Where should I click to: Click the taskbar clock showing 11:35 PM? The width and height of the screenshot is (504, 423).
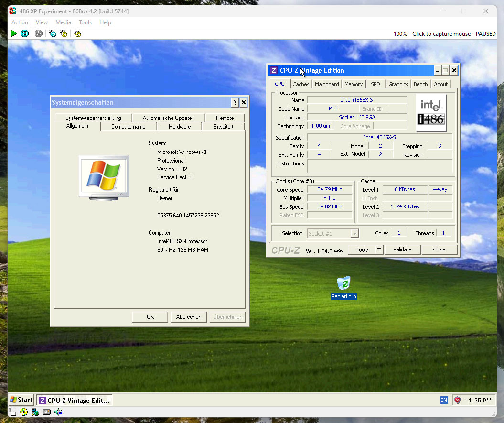[478, 401]
